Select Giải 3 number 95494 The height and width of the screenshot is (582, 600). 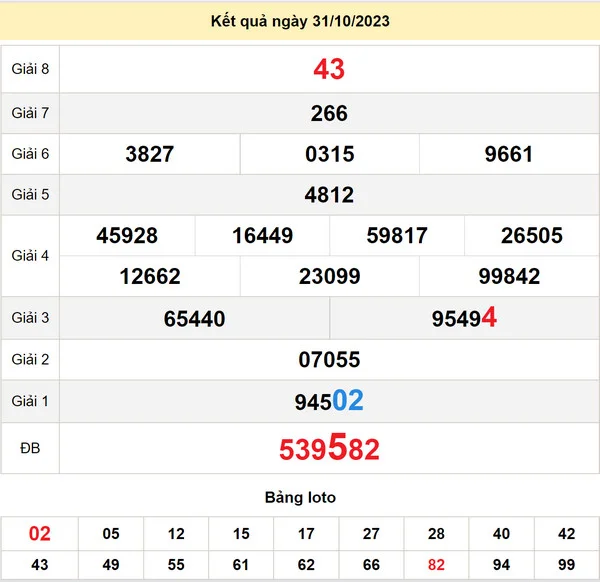point(464,318)
